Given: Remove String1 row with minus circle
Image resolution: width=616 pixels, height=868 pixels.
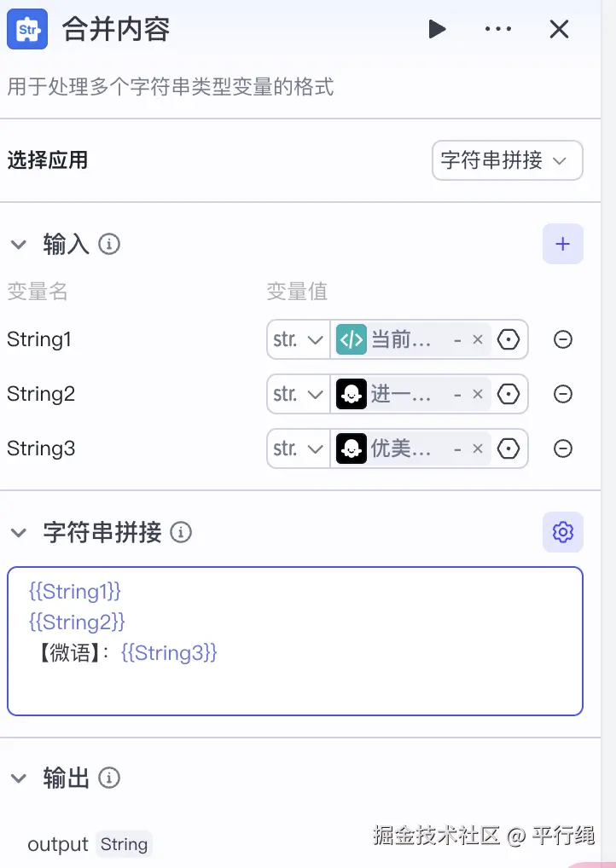Looking at the screenshot, I should (563, 339).
